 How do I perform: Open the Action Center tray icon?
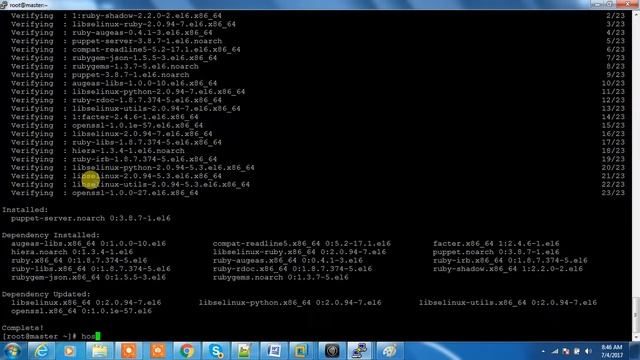pyautogui.click(x=577, y=351)
